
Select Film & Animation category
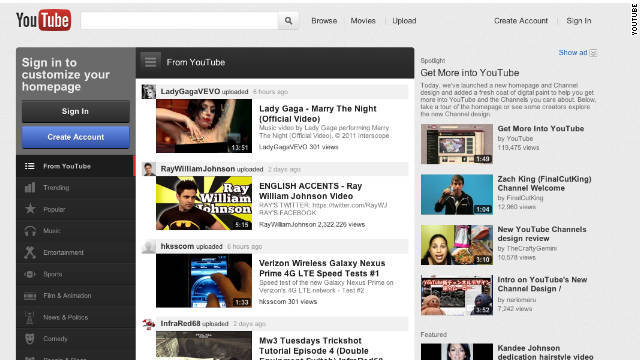(x=76, y=296)
